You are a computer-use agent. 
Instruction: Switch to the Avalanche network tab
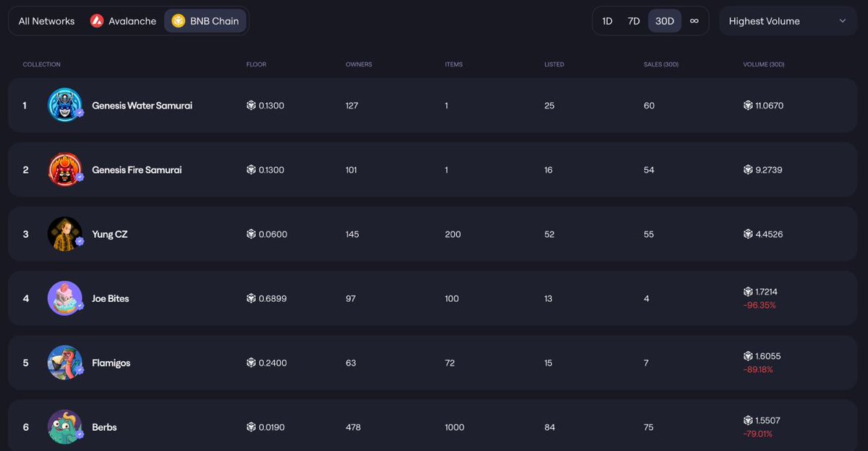(123, 21)
